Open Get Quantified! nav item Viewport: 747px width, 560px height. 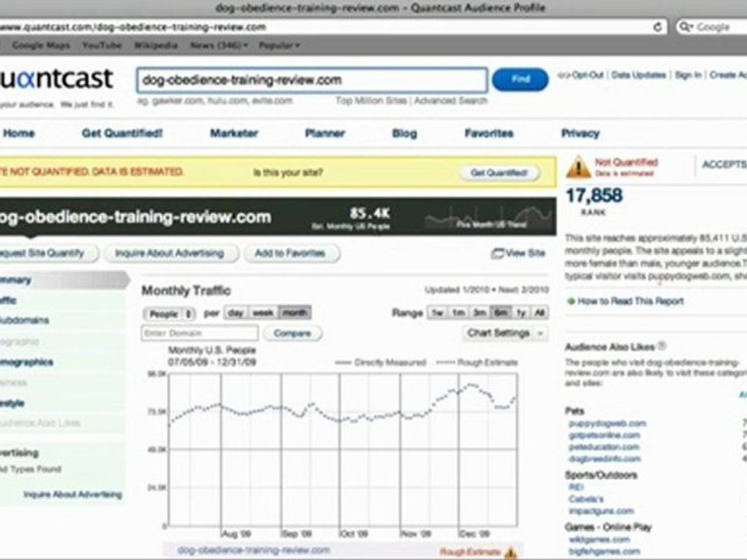(x=122, y=133)
